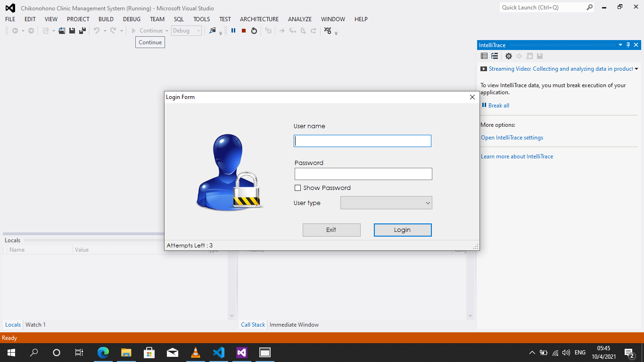Click the Break all link
Screen dimensions: 644x362
pyautogui.click(x=499, y=106)
